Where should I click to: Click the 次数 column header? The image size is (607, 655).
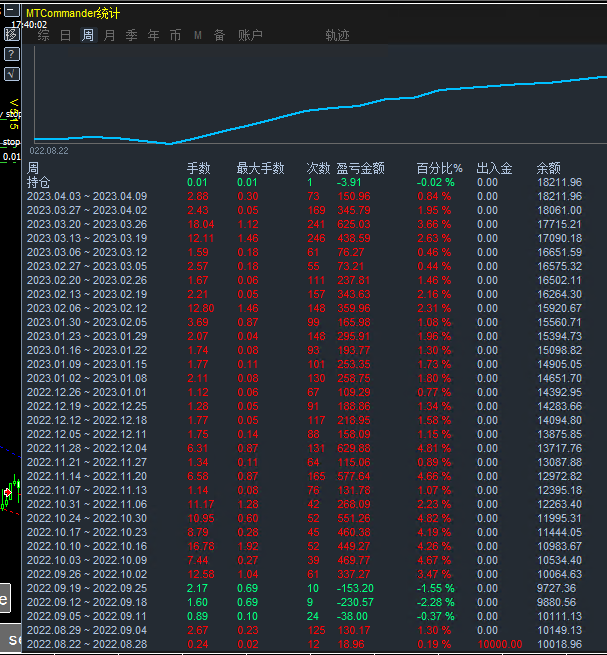point(318,168)
